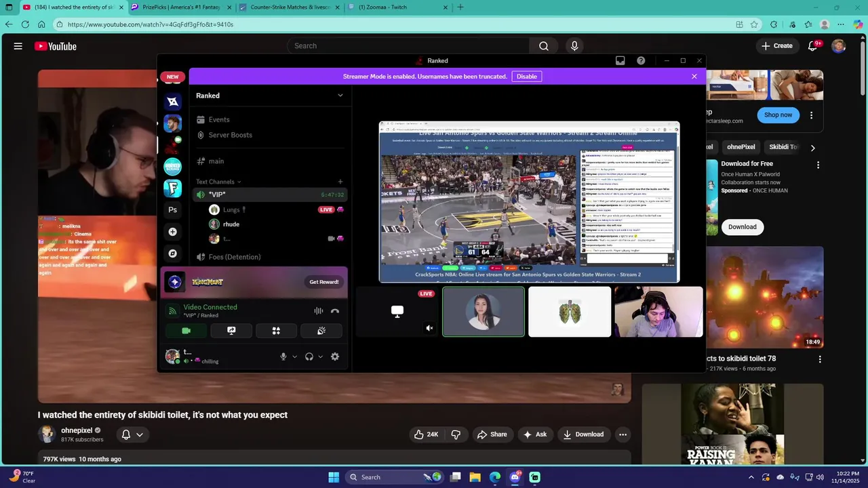Deafen audio via Discord headphones icon
868x488 pixels.
coord(309,357)
